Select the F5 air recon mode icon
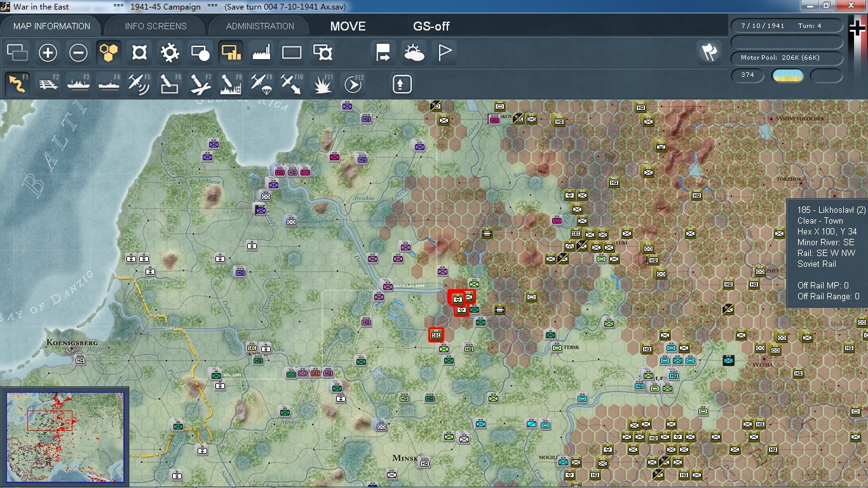The height and width of the screenshot is (488, 868). (x=139, y=84)
